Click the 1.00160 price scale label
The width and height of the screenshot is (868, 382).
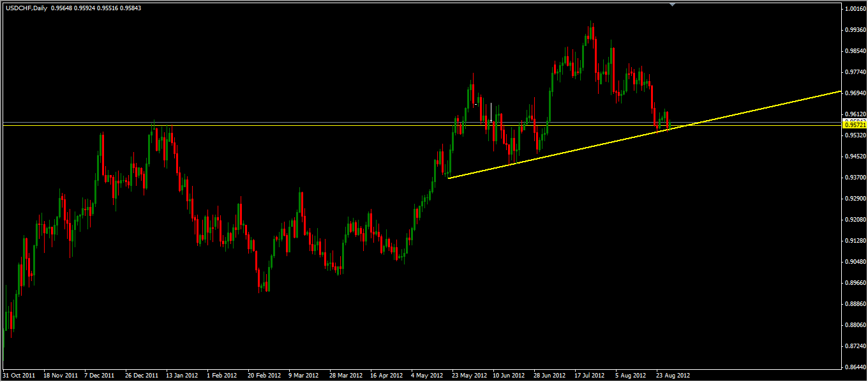[854, 9]
